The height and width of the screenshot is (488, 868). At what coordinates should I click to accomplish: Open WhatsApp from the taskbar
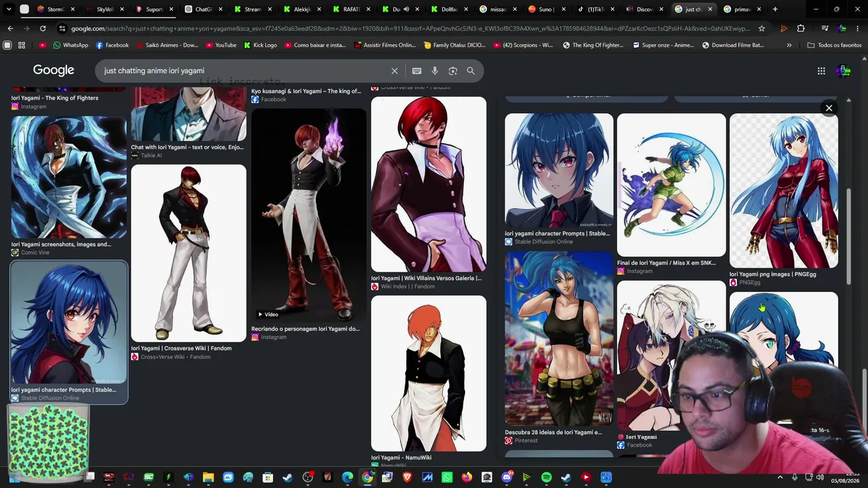pyautogui.click(x=447, y=478)
